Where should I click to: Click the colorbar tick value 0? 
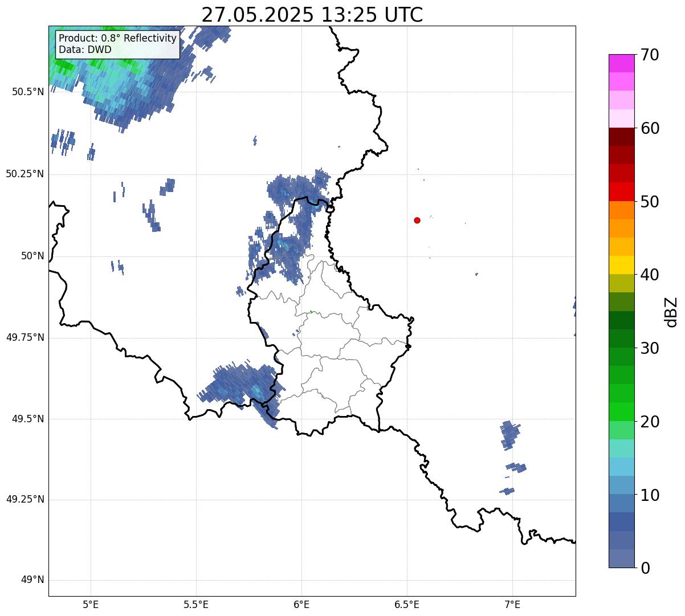point(645,568)
